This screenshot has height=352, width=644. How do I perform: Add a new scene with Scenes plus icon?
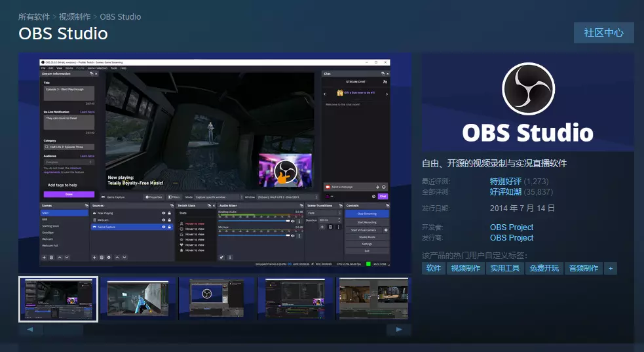coord(45,258)
